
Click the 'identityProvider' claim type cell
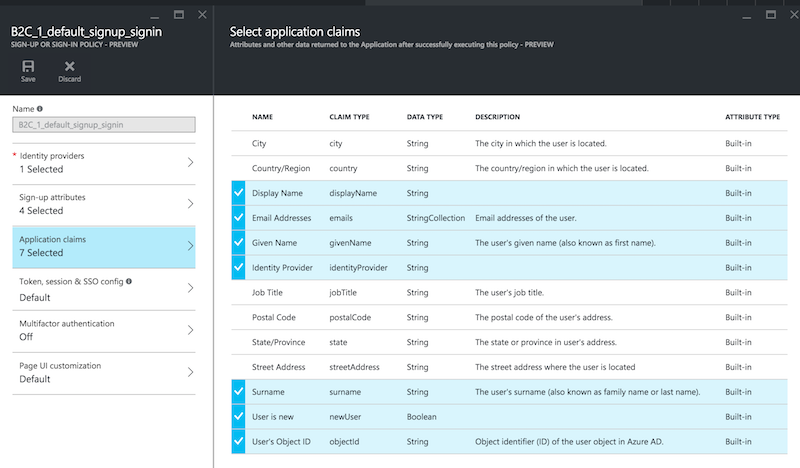point(358,267)
